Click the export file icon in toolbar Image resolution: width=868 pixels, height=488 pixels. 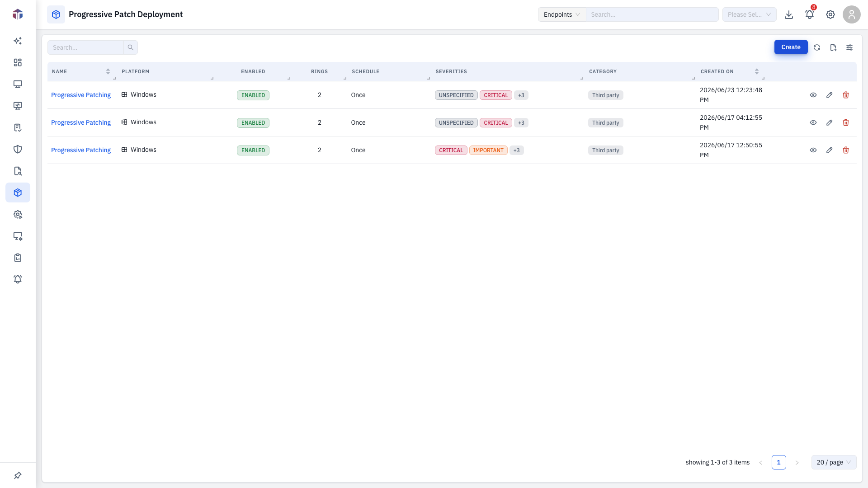click(x=833, y=47)
